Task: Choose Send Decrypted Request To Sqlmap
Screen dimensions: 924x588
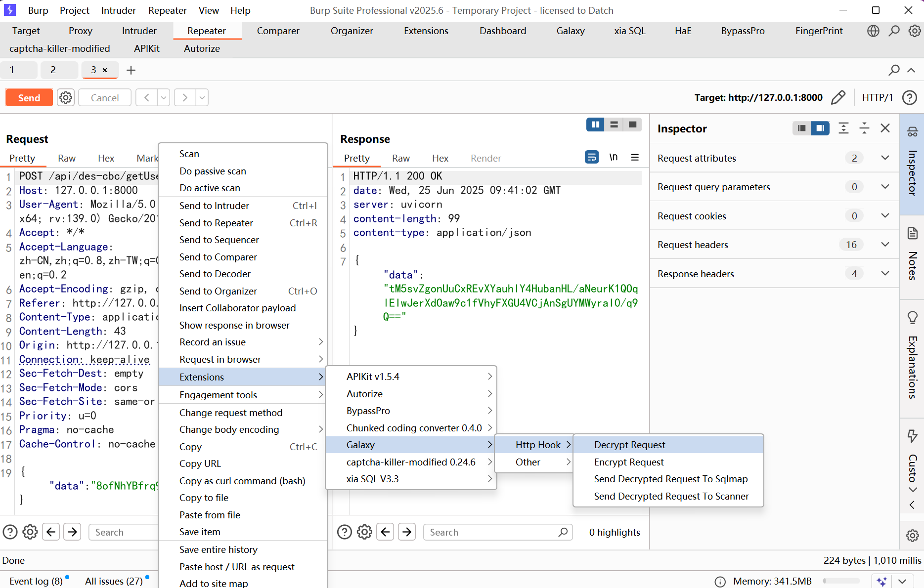Action: (668, 479)
